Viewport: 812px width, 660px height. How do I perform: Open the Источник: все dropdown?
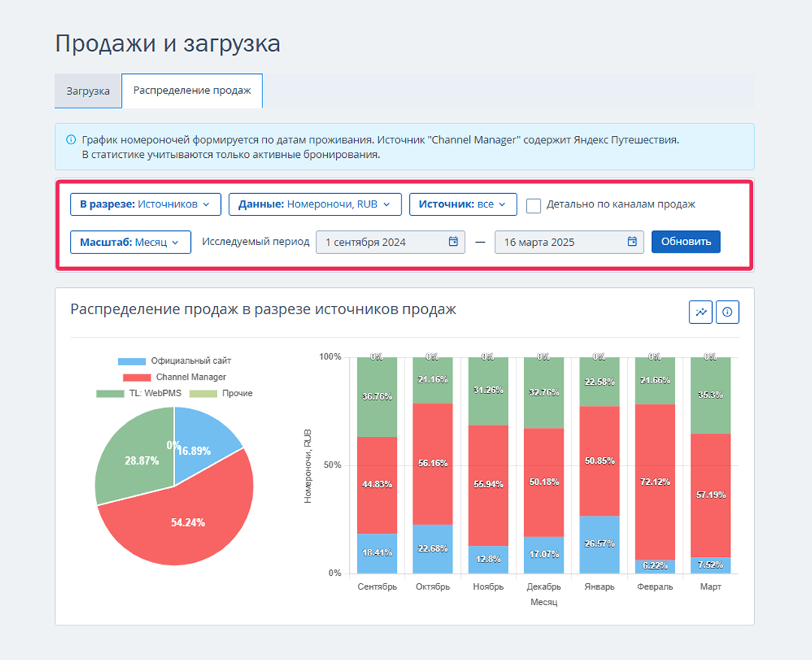click(x=463, y=204)
